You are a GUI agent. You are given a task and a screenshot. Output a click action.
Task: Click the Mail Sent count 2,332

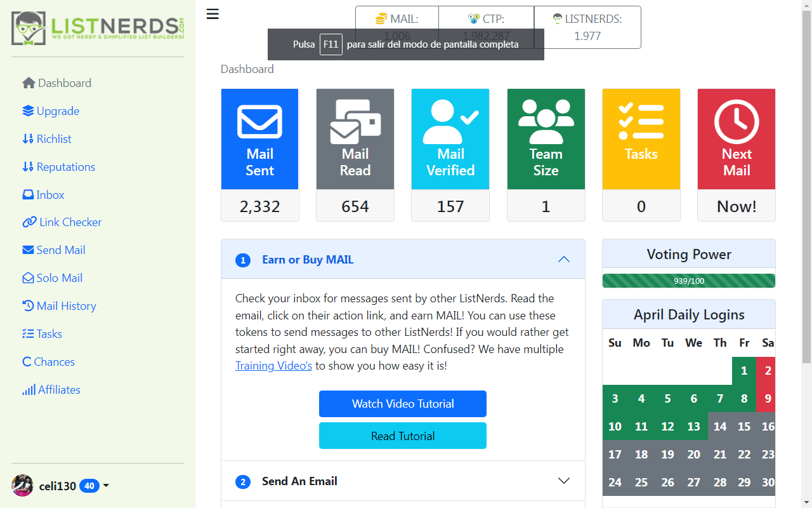pos(260,206)
